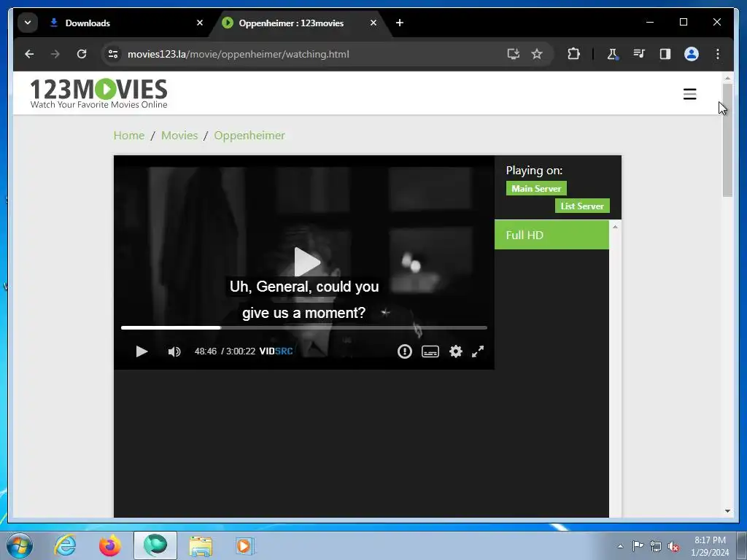Install app icon in the address bar
747x560 pixels.
(x=513, y=54)
